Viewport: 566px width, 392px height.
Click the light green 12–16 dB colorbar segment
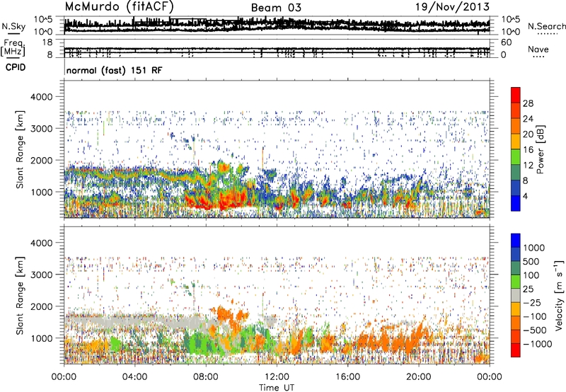516,157
